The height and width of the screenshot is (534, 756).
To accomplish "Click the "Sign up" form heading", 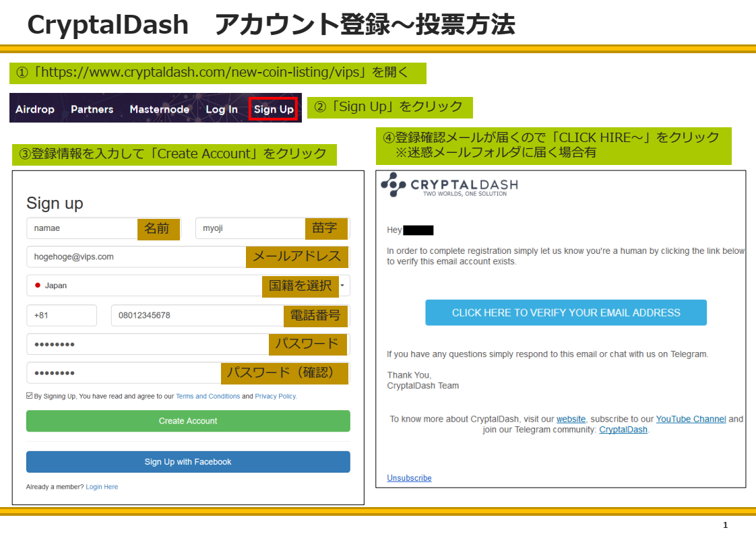I will click(x=55, y=203).
